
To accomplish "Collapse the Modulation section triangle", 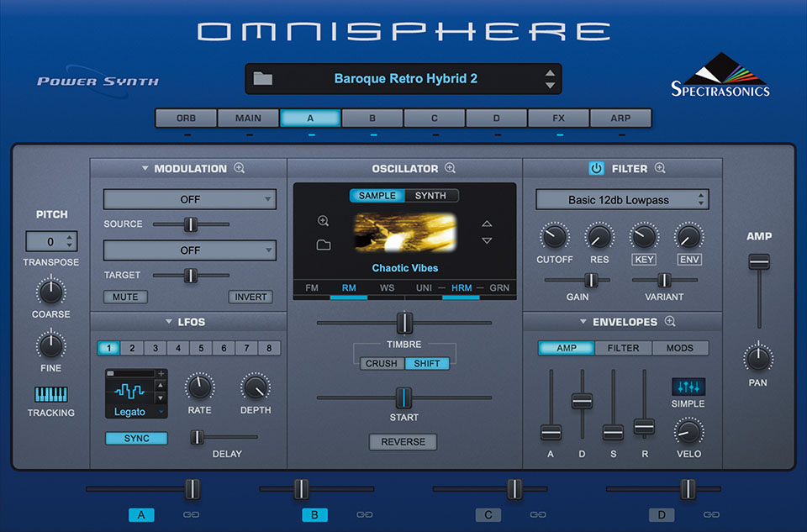I will tap(145, 168).
